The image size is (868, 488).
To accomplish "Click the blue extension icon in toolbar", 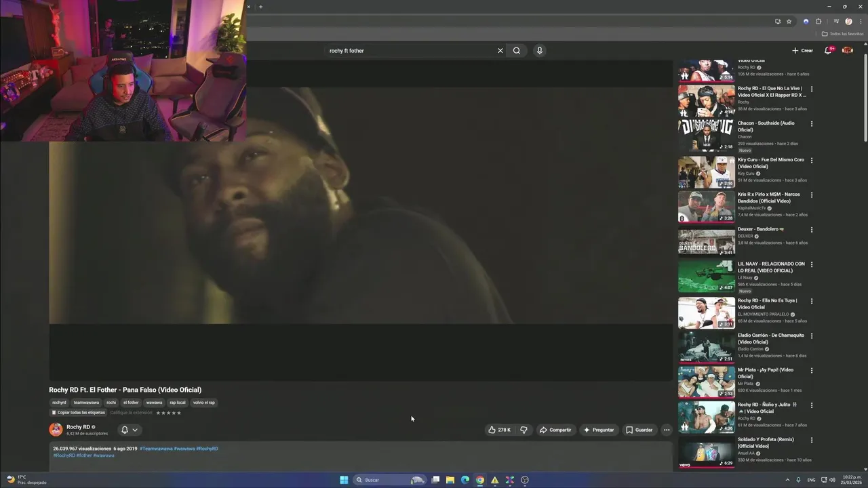I will 806,21.
